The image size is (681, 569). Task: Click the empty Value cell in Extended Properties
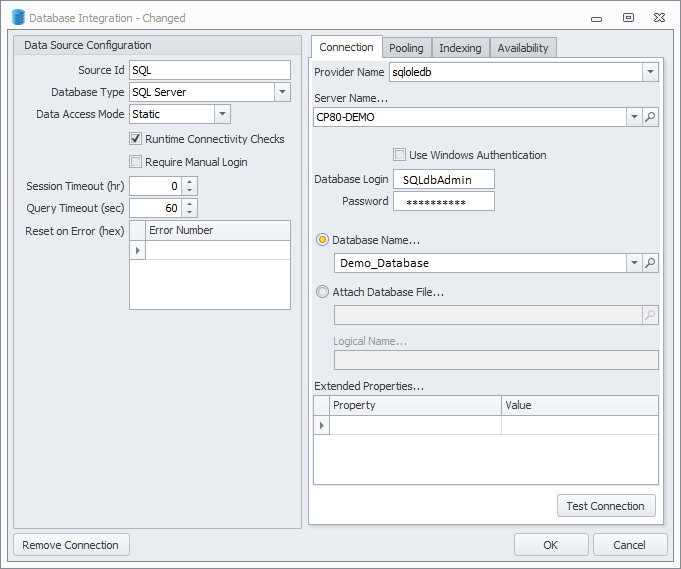tap(580, 425)
